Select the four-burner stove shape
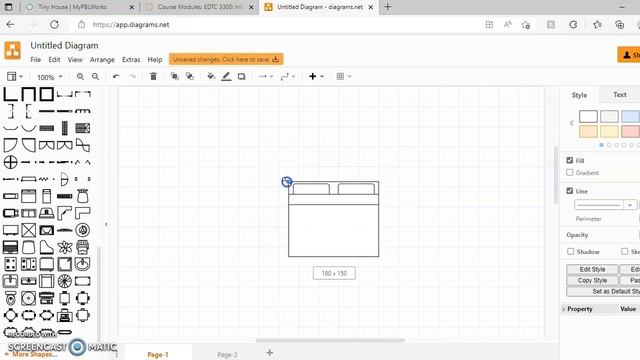The height and width of the screenshot is (360, 640). (x=11, y=264)
